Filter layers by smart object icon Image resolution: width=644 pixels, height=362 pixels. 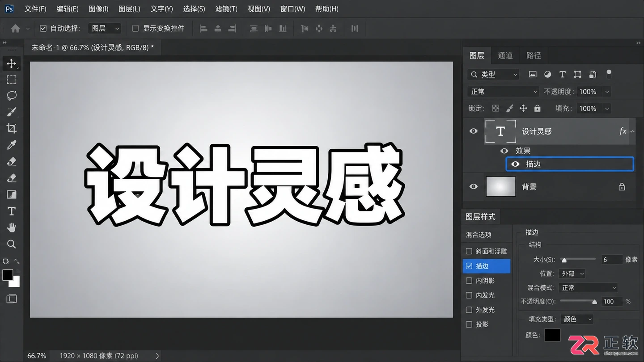coord(593,75)
